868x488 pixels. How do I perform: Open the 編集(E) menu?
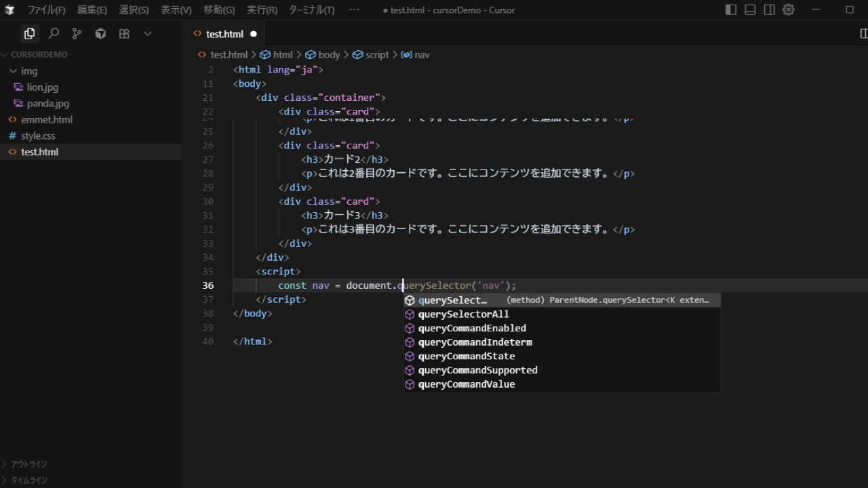coord(92,10)
